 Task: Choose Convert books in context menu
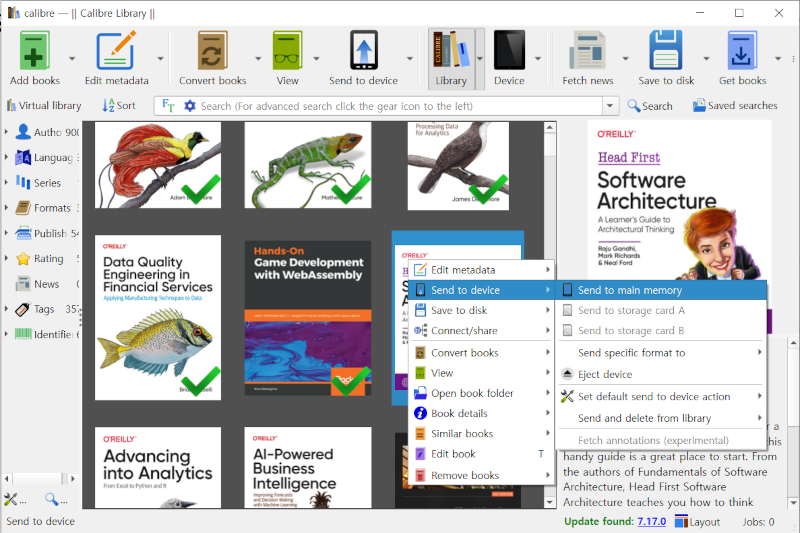tap(482, 353)
